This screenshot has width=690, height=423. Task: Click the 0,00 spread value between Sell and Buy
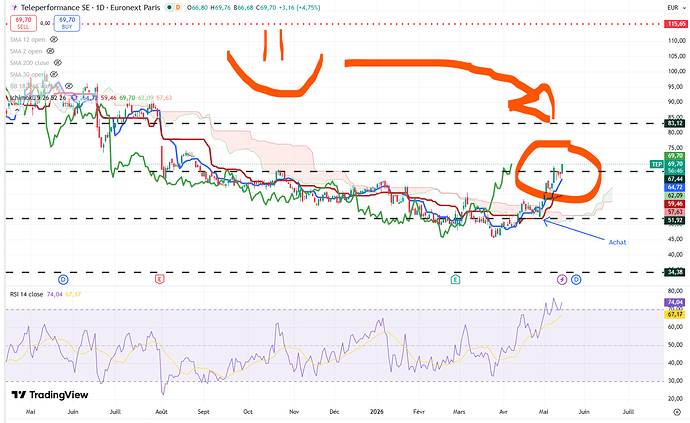pos(45,23)
